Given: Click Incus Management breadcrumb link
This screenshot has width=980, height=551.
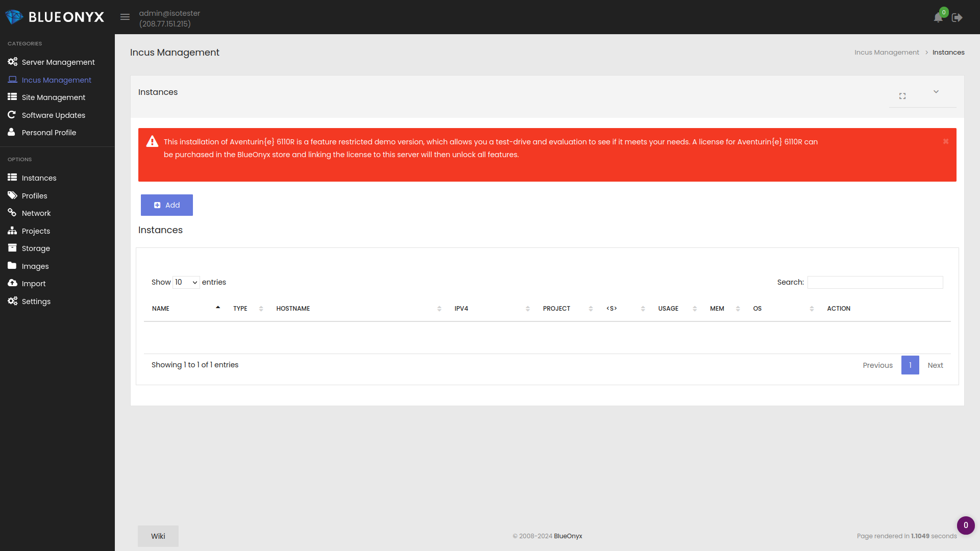Looking at the screenshot, I should [x=887, y=53].
